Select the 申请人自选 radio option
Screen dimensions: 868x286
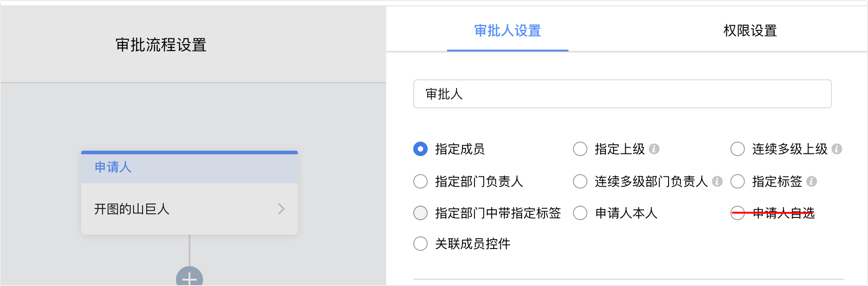click(738, 213)
